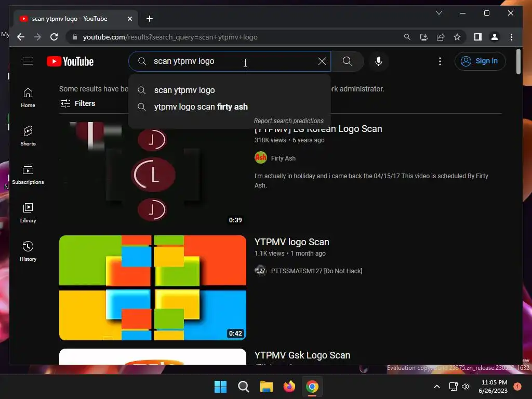The width and height of the screenshot is (532, 399).
Task: Open Shorts in the sidebar
Action: [x=28, y=136]
